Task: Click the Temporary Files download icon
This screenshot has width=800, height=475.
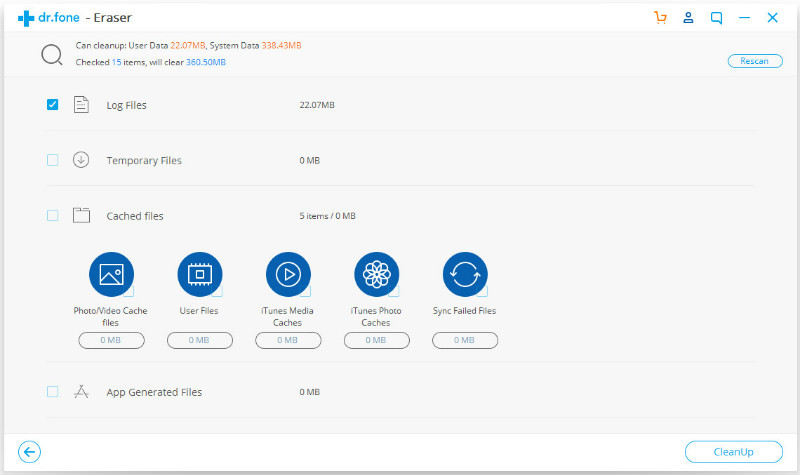Action: pyautogui.click(x=81, y=160)
